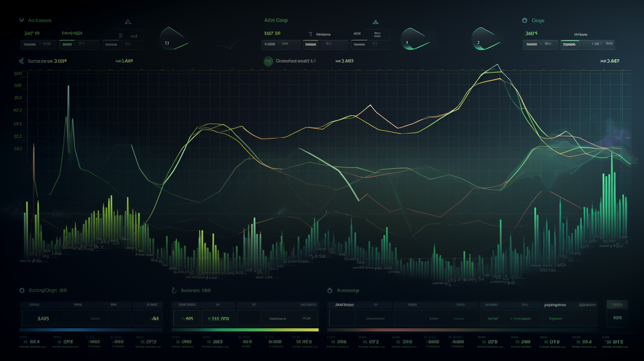
Task: Click the swirl icon beside the Aceleret heading
Action: pyautogui.click(x=174, y=291)
